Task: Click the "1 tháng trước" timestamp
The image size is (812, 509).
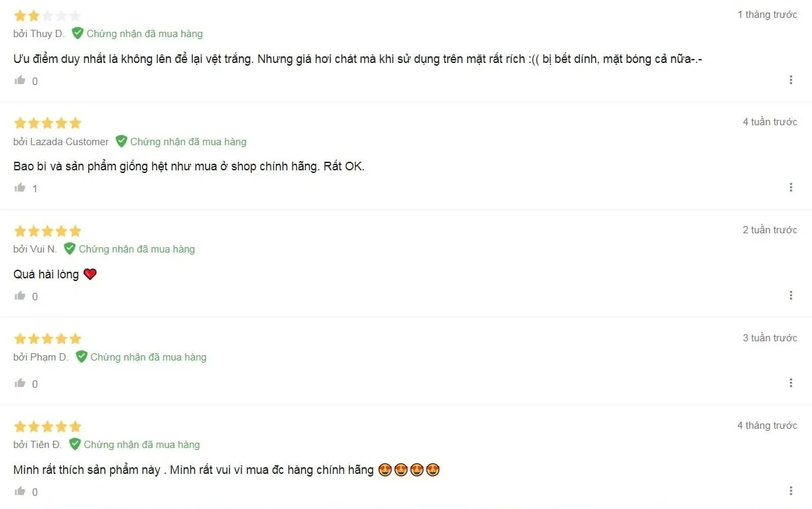Action: pyautogui.click(x=768, y=15)
